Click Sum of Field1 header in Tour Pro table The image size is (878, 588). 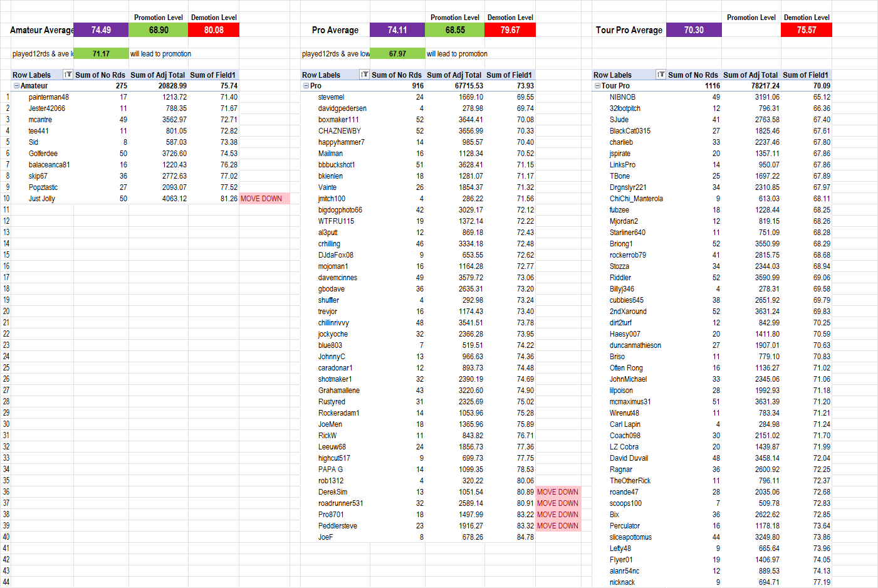805,75
